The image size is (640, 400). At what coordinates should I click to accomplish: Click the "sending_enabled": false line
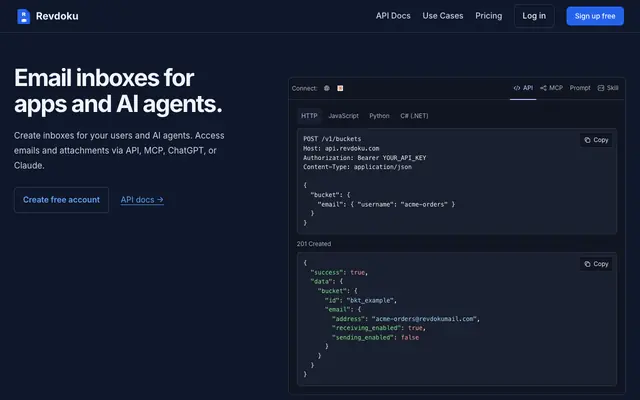376,338
